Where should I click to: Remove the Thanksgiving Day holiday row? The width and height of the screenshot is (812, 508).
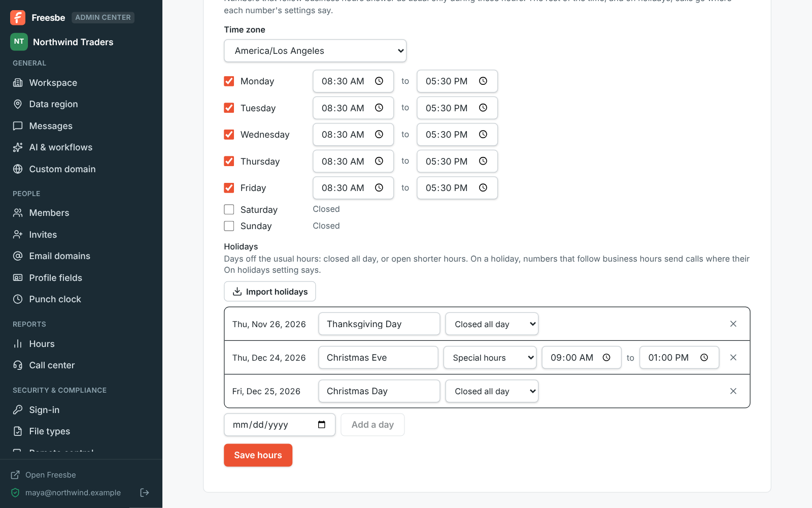(733, 324)
